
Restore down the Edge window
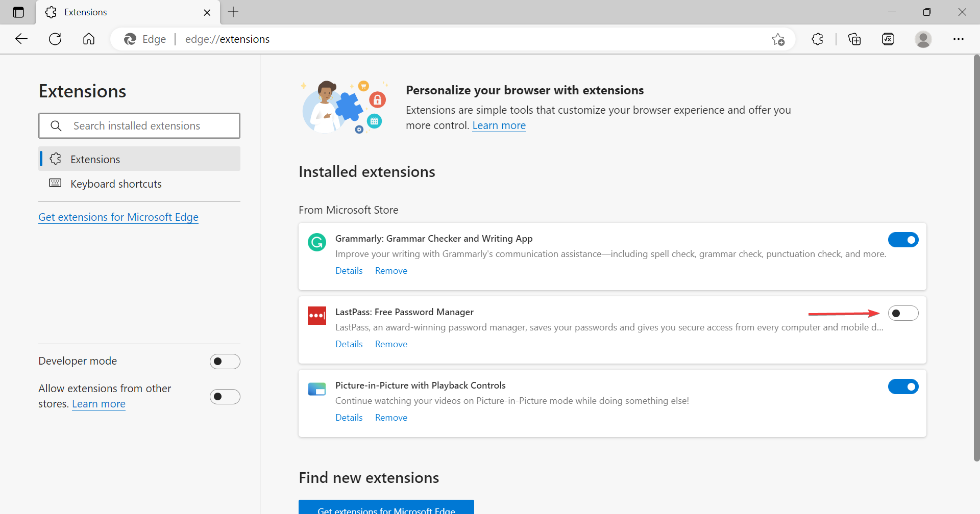[927, 12]
